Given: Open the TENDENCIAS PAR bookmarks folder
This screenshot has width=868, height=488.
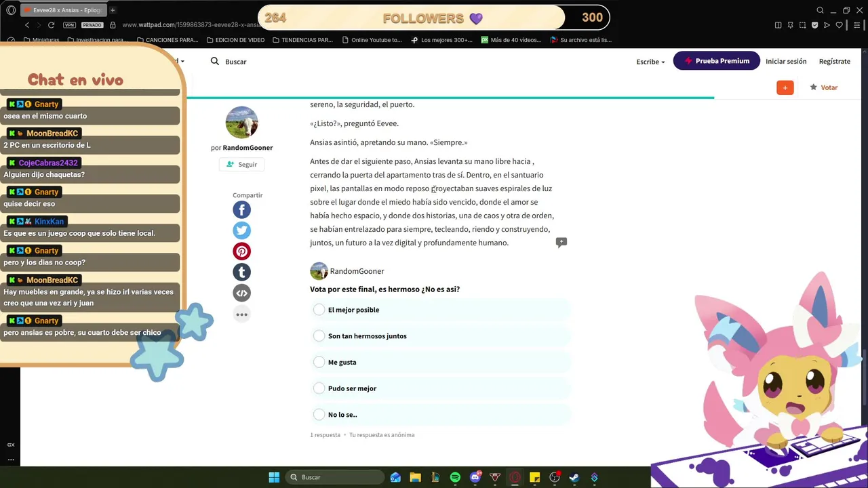Looking at the screenshot, I should [302, 40].
